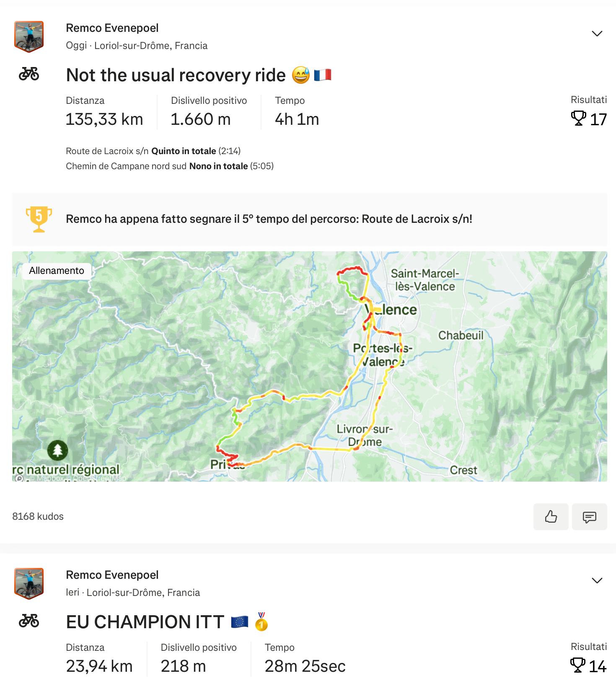Screen dimensions: 616x686
Task: Click Remco's avatar on the second activity
Action: coord(29,583)
